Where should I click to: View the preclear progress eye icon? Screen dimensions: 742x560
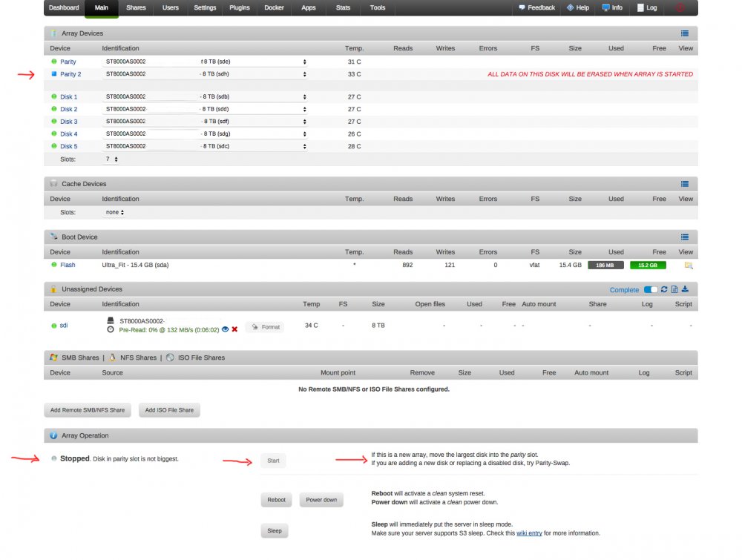pos(226,329)
